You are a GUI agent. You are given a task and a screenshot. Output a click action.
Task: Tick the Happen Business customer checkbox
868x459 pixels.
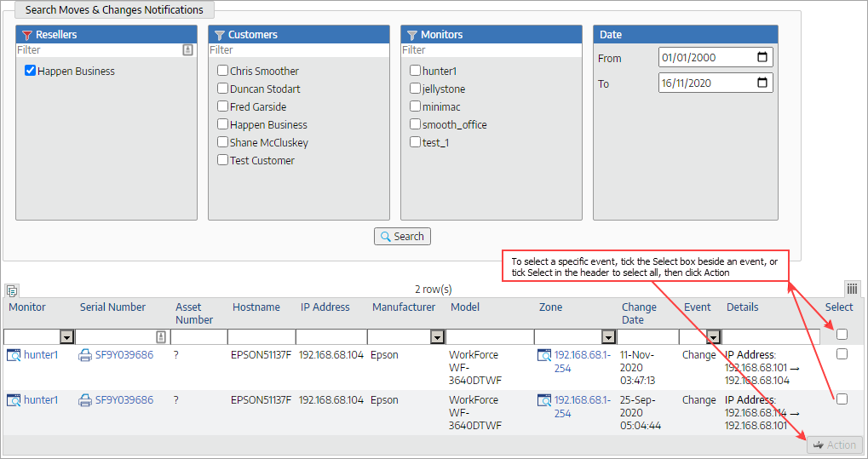pyautogui.click(x=222, y=124)
